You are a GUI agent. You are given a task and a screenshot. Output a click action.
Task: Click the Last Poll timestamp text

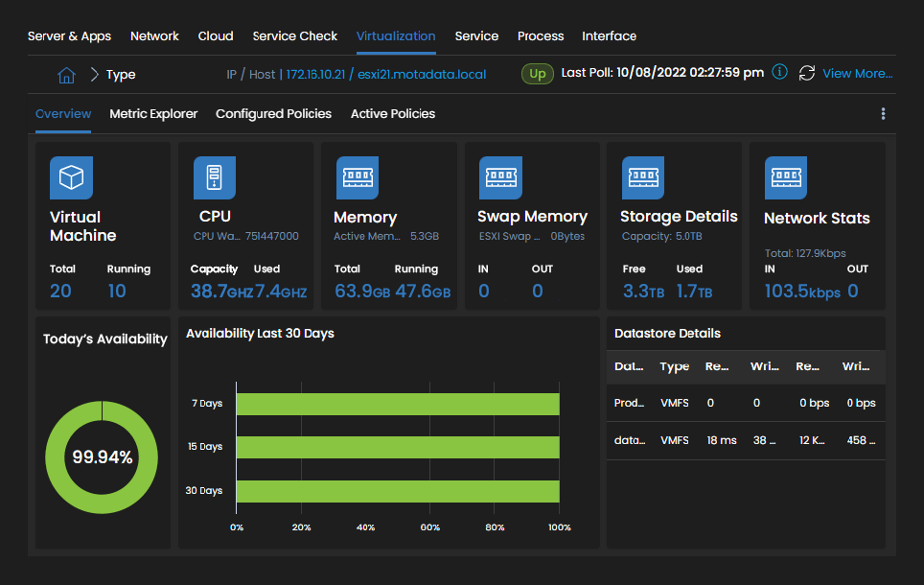coord(662,73)
